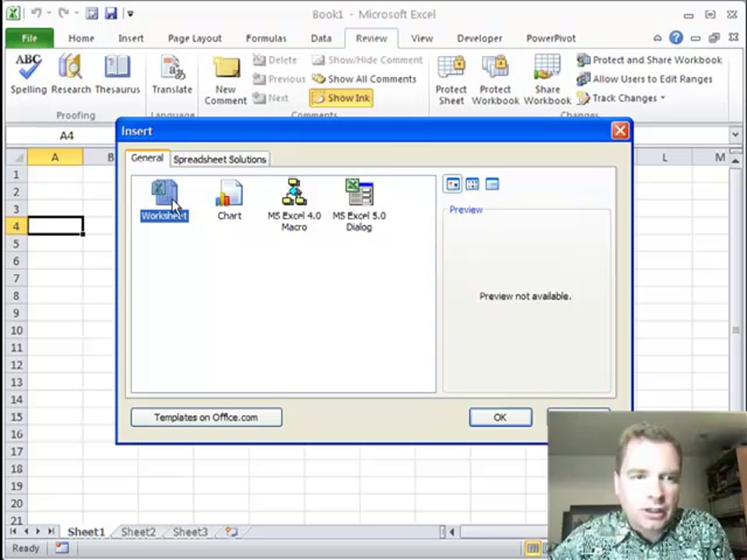
Task: Open the Translate tool
Action: (x=172, y=75)
